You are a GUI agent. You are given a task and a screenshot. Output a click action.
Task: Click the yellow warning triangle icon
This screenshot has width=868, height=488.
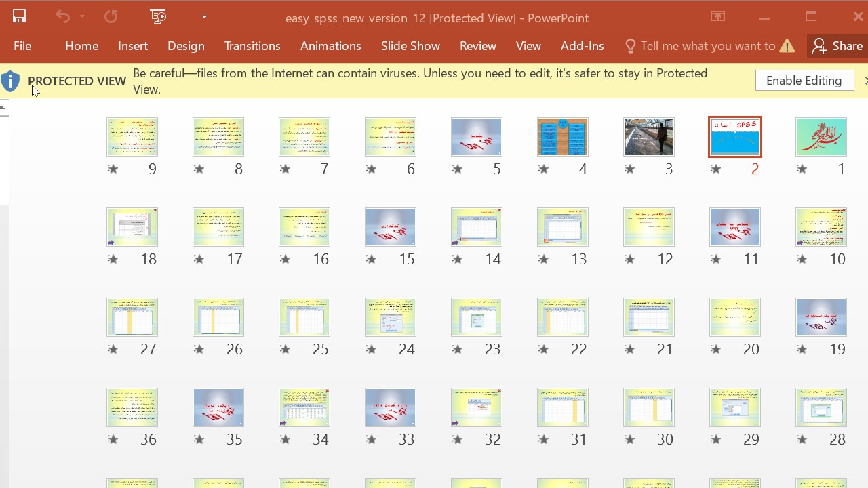coord(787,46)
